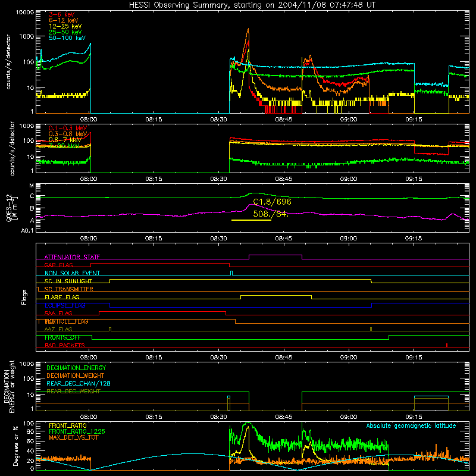The width and height of the screenshot is (476, 476).
Task: Click the MAX_DET_VS_TOT legend label
Action: (73, 437)
